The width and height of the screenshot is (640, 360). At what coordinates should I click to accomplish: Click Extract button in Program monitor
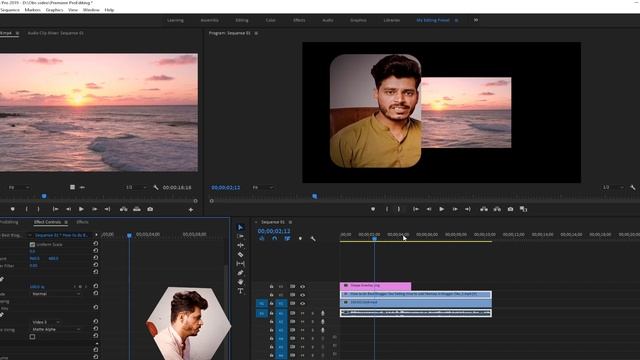coord(497,209)
